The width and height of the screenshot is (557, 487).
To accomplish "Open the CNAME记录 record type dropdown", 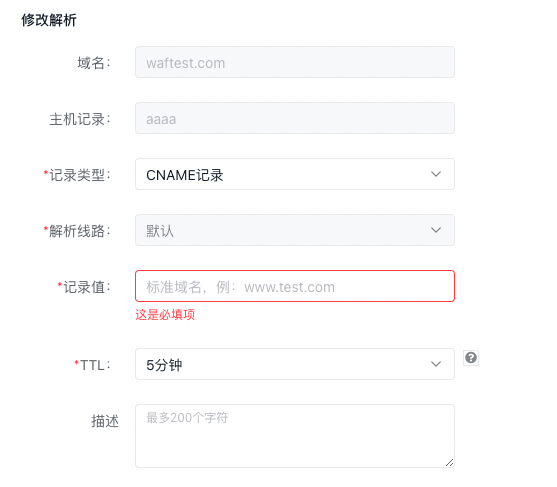I will tap(295, 174).
